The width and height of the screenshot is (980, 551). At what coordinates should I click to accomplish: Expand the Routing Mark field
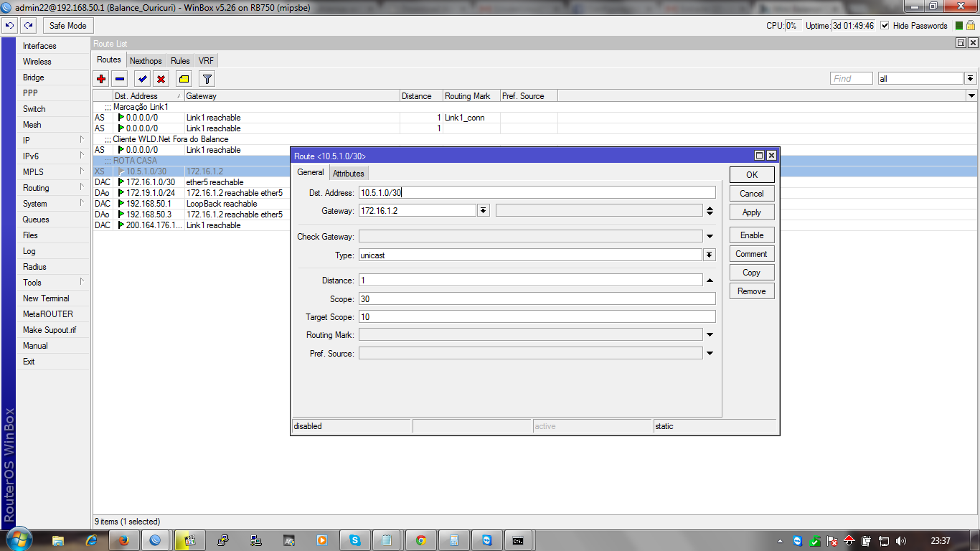tap(710, 335)
